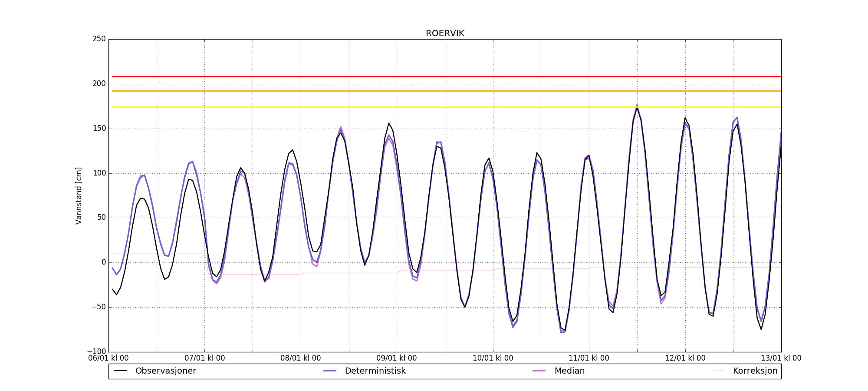Click the black Observasjoner legend line sample
Image resolution: width=868 pixels, height=391 pixels.
[120, 371]
